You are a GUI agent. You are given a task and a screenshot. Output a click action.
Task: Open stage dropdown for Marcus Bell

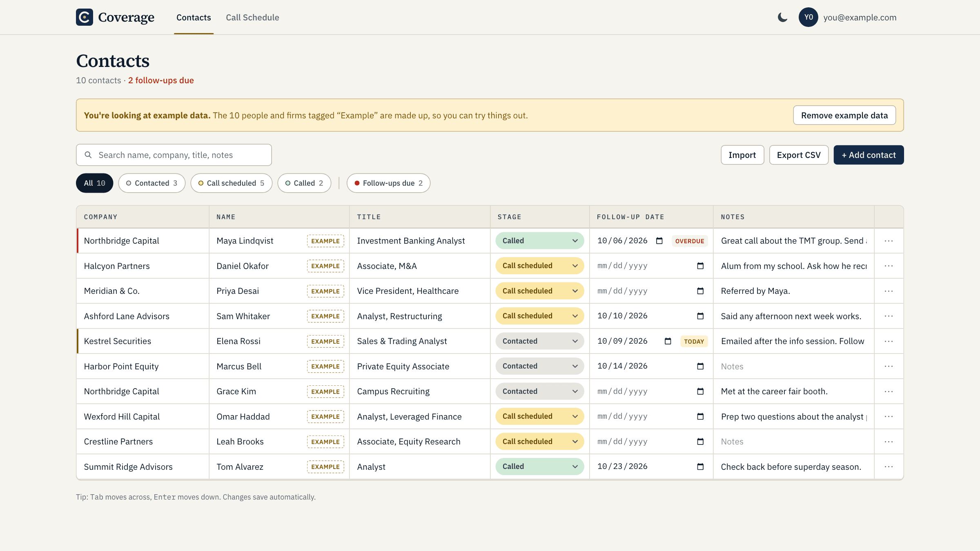pos(539,366)
